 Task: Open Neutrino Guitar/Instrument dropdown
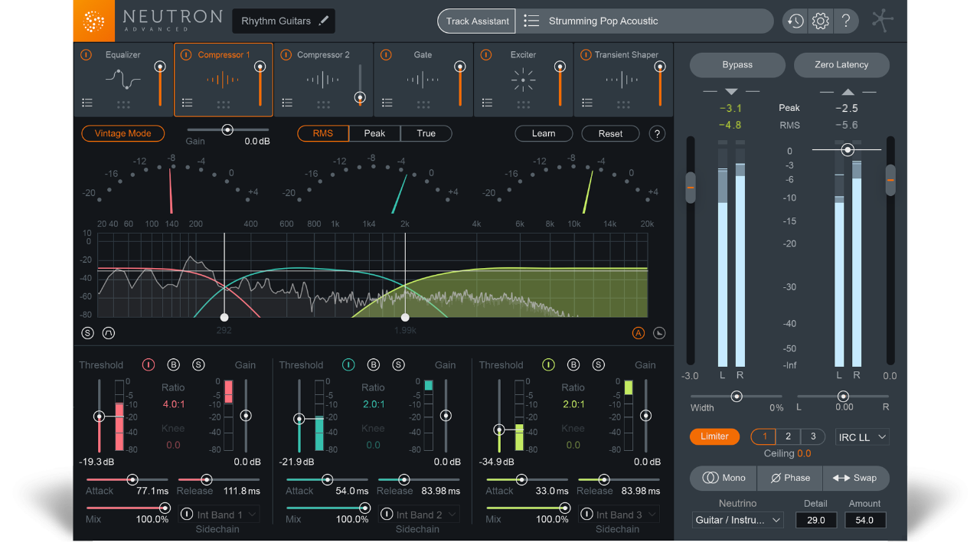(738, 520)
